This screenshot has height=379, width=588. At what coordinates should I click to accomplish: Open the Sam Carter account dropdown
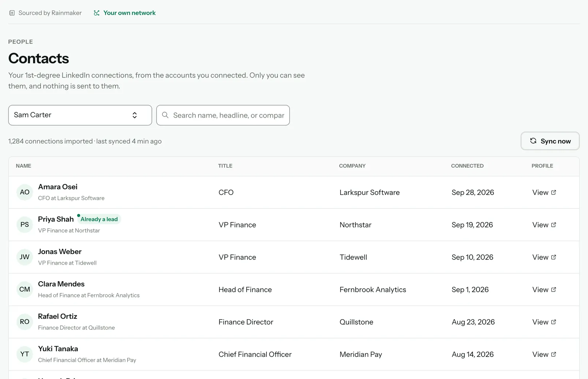pyautogui.click(x=80, y=115)
